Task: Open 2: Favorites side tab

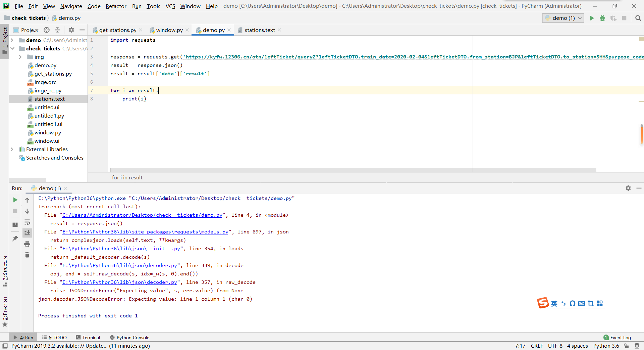Action: point(5,311)
